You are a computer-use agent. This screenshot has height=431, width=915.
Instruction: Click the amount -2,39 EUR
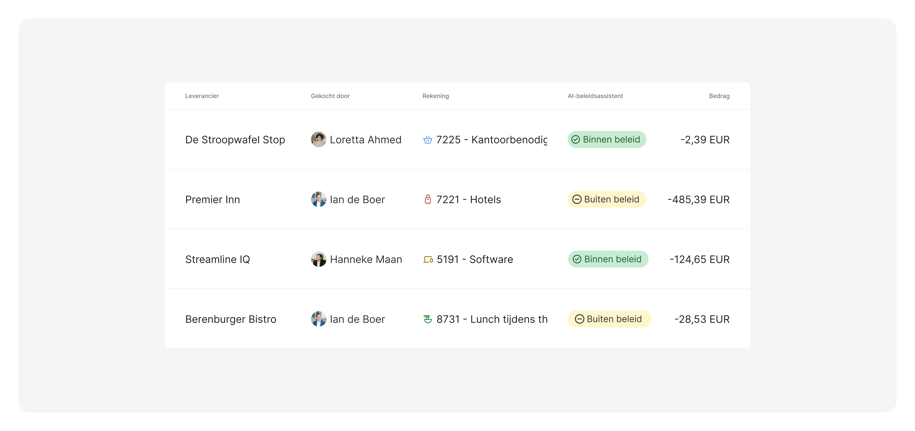pyautogui.click(x=705, y=140)
